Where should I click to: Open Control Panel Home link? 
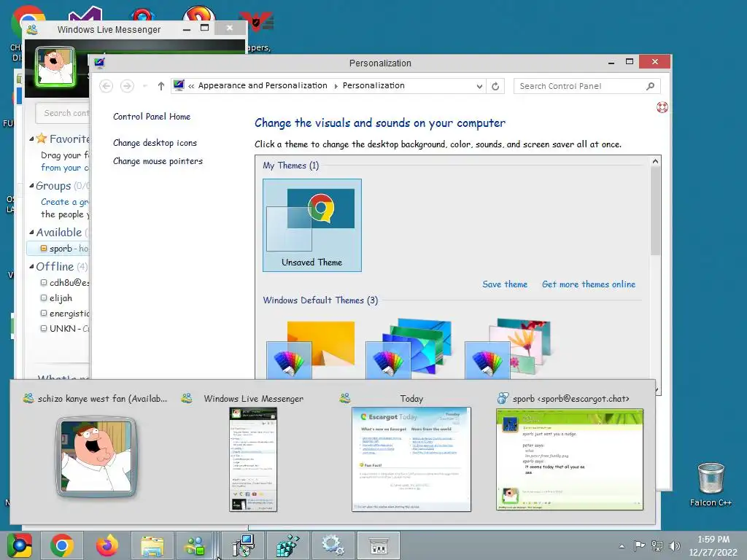[152, 117]
